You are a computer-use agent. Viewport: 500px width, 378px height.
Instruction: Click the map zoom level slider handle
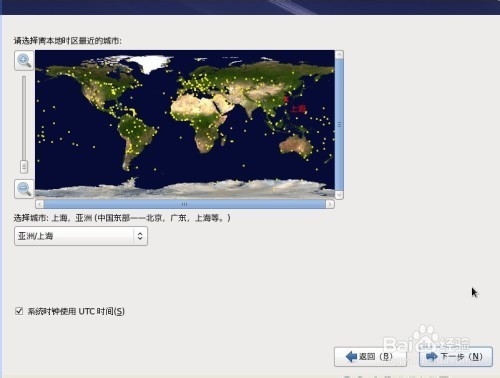click(24, 167)
